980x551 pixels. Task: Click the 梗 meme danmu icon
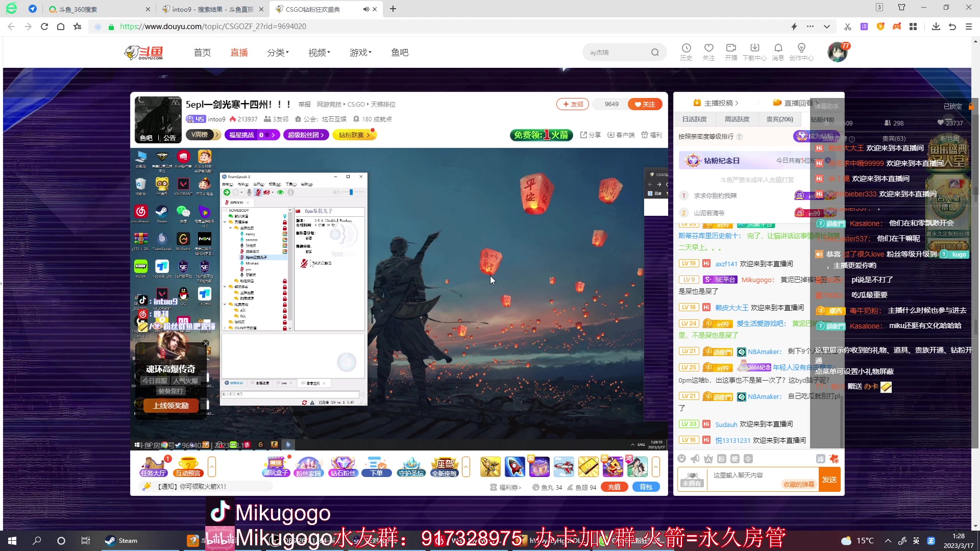point(734,459)
